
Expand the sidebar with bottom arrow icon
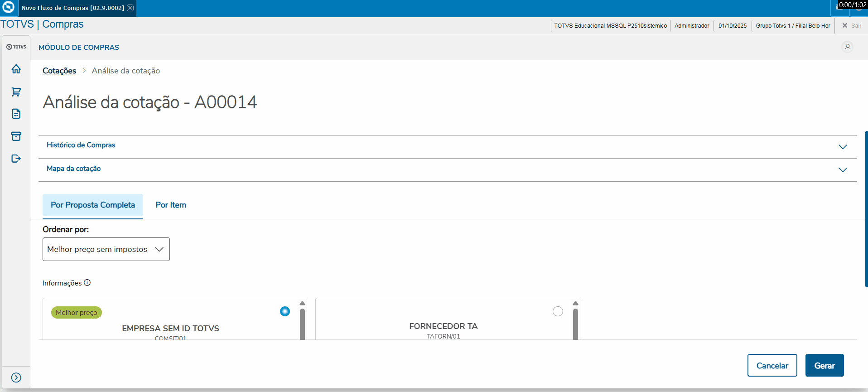pyautogui.click(x=16, y=377)
